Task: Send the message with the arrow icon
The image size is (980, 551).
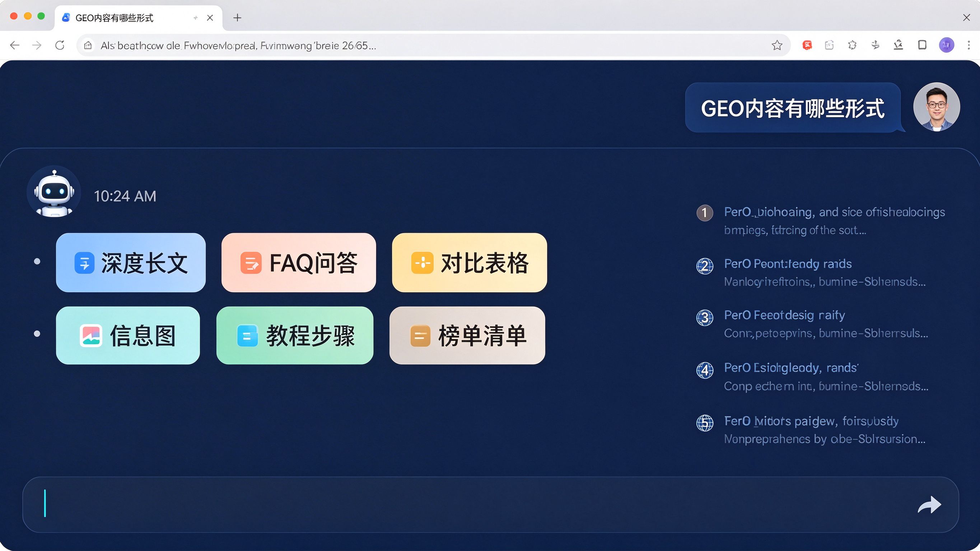Action: click(929, 505)
